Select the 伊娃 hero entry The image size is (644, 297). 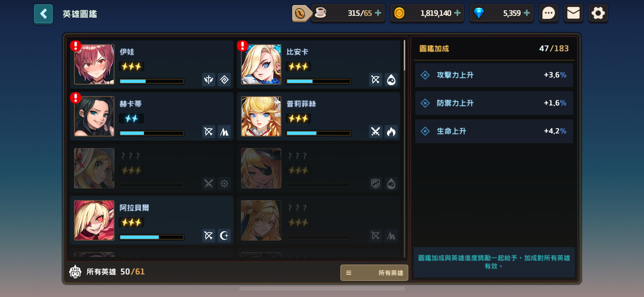tap(152, 64)
